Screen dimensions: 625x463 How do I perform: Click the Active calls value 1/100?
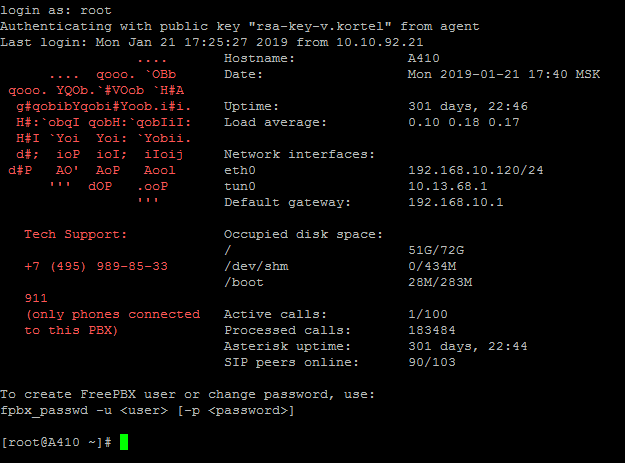[428, 314]
